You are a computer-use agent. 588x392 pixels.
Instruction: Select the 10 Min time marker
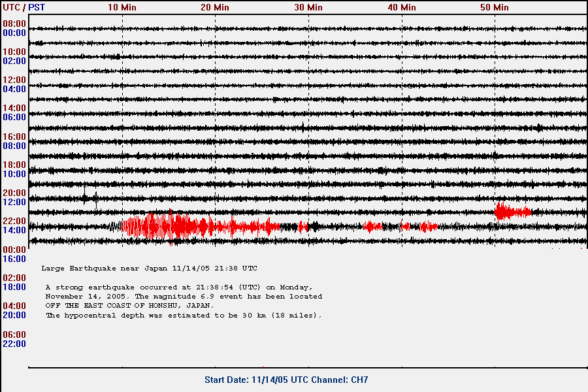pyautogui.click(x=122, y=7)
